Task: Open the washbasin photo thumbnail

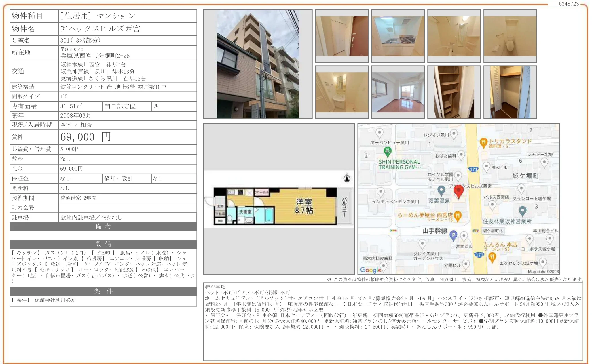Action: (341, 92)
